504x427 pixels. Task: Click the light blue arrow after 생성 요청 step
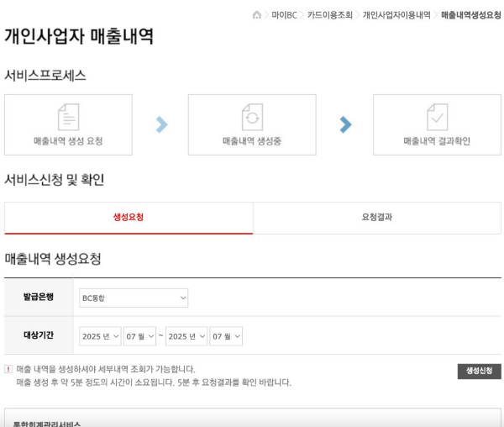161,124
